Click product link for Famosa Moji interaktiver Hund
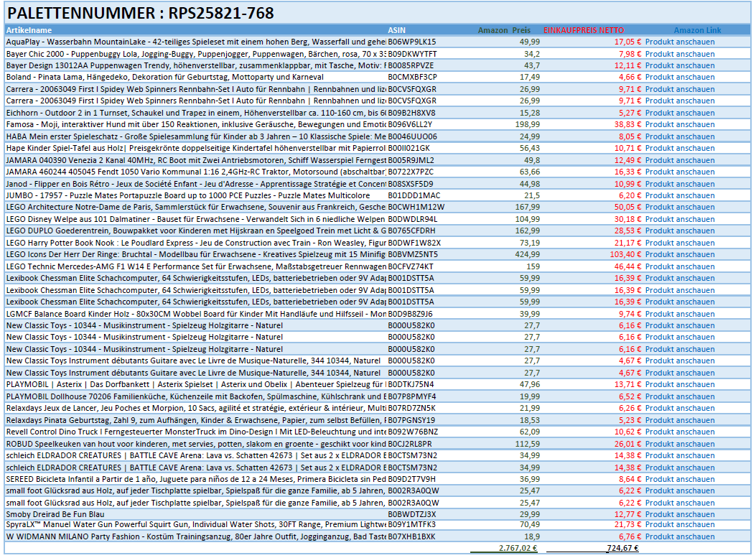This screenshot has width=756, height=558. point(679,124)
